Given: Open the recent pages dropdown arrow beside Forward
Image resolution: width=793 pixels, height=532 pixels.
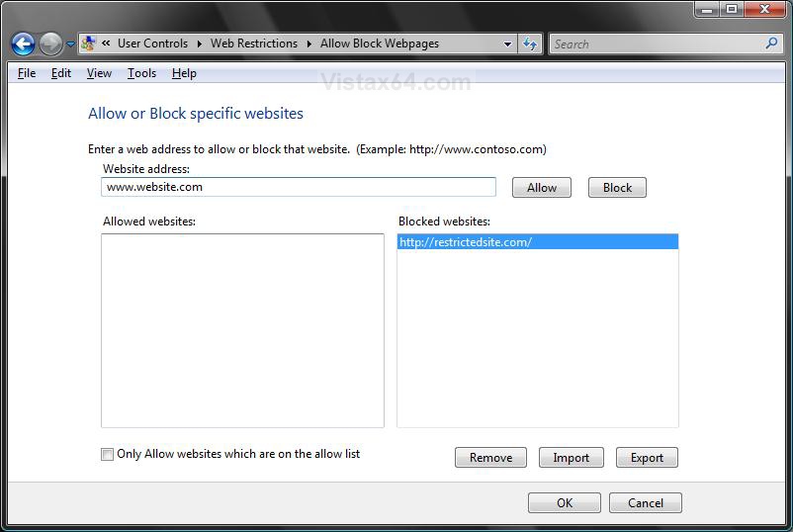Looking at the screenshot, I should click(x=70, y=44).
